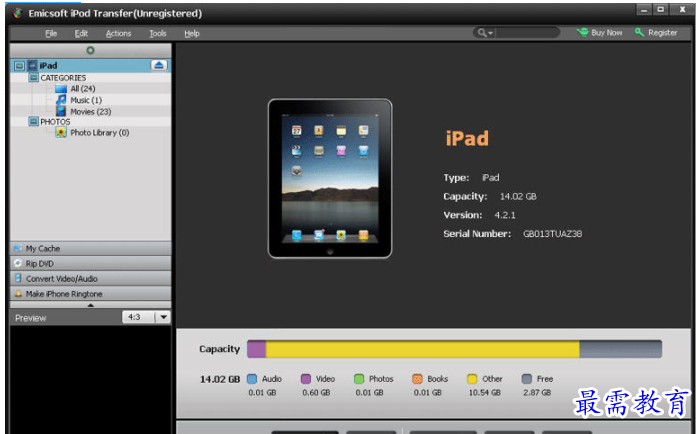Image resolution: width=697 pixels, height=434 pixels.
Task: Click the yellow Other segment of capacity bar
Action: tap(422, 349)
